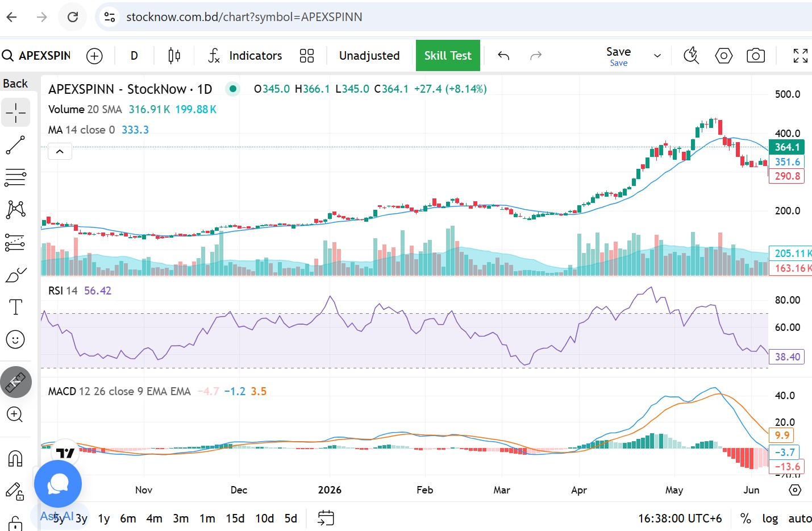Toggle lock all drawings
This screenshot has height=531, width=812.
coord(15,522)
